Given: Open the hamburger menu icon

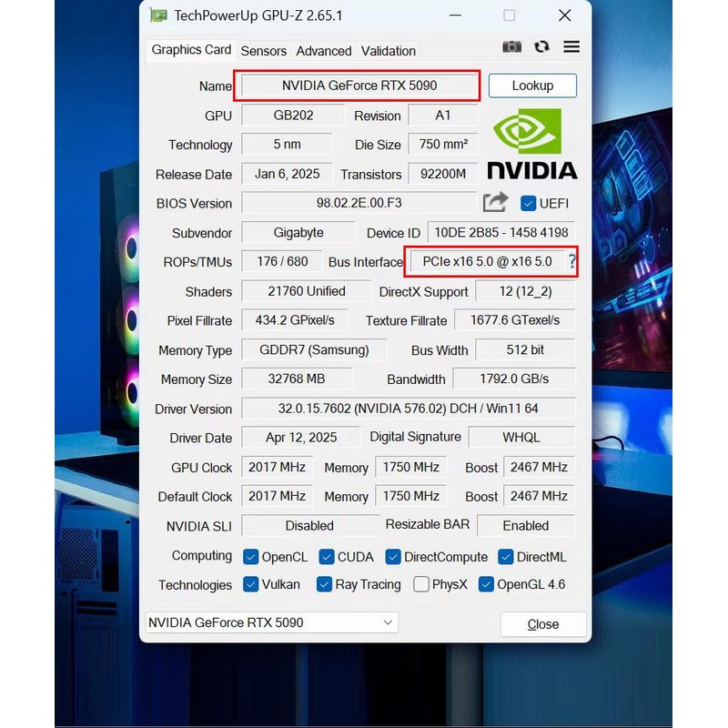Looking at the screenshot, I should point(571,47).
